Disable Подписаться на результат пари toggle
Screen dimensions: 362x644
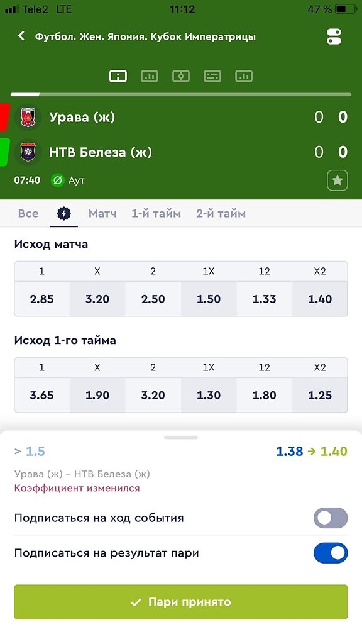(x=331, y=553)
